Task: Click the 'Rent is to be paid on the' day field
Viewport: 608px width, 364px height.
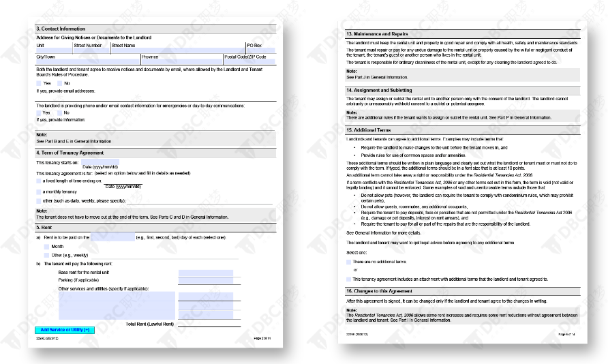Action: [x=113, y=237]
